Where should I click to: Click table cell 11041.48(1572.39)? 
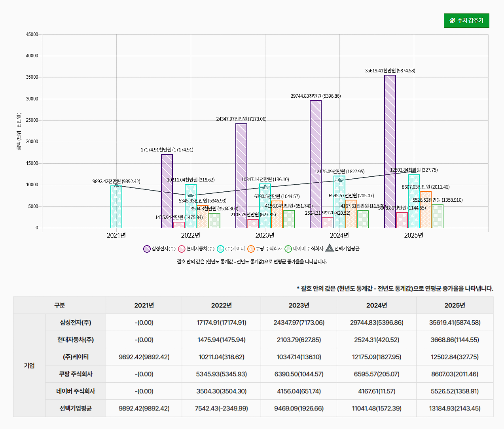(x=377, y=408)
